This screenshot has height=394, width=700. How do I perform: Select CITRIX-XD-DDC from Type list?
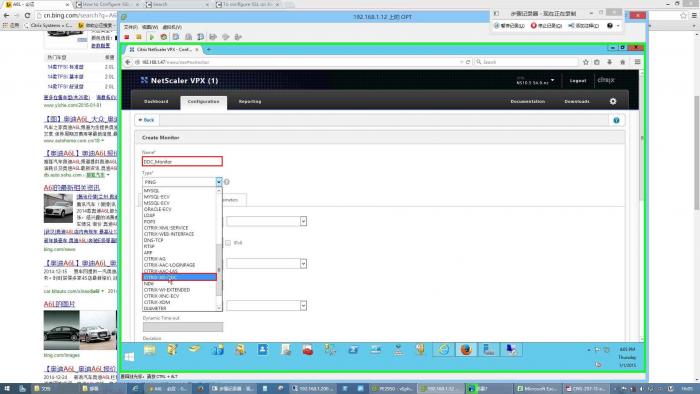tap(179, 277)
